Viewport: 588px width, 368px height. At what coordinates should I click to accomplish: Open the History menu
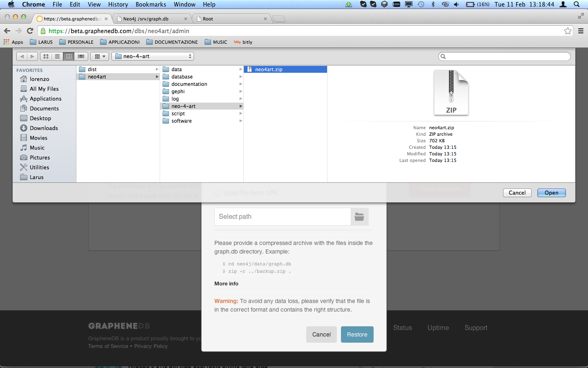[x=118, y=4]
